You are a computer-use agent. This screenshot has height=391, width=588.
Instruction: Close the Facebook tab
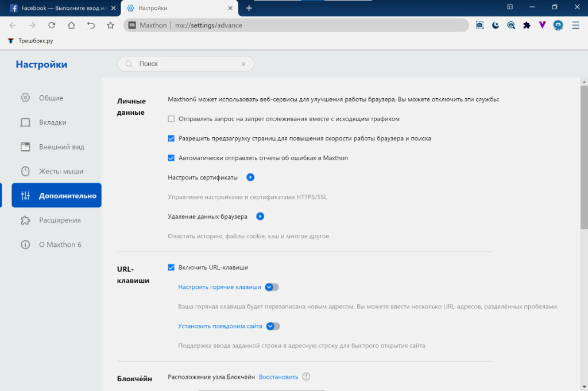[x=113, y=8]
